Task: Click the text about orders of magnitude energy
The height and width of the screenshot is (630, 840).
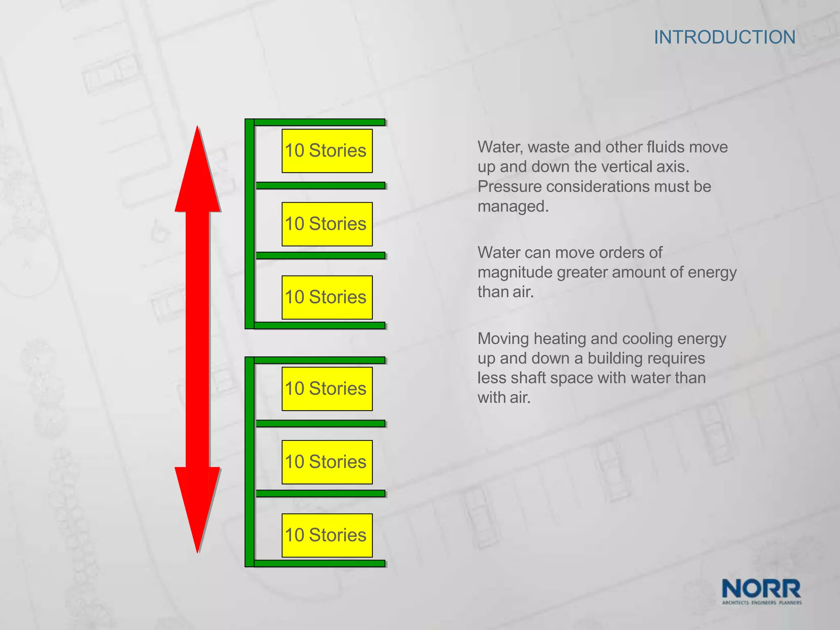Action: click(606, 272)
